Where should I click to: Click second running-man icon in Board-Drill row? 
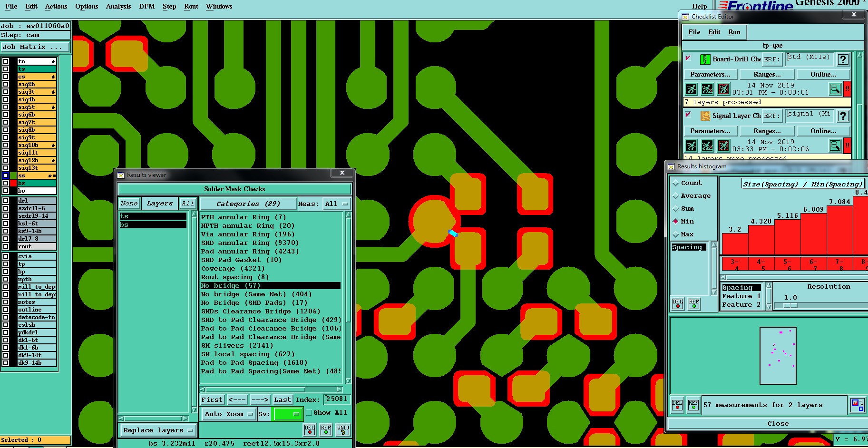(x=707, y=89)
